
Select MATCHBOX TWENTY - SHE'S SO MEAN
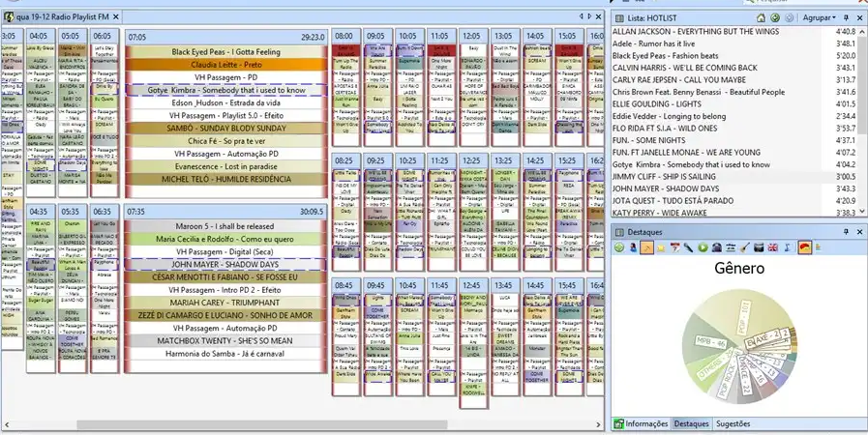click(x=225, y=340)
